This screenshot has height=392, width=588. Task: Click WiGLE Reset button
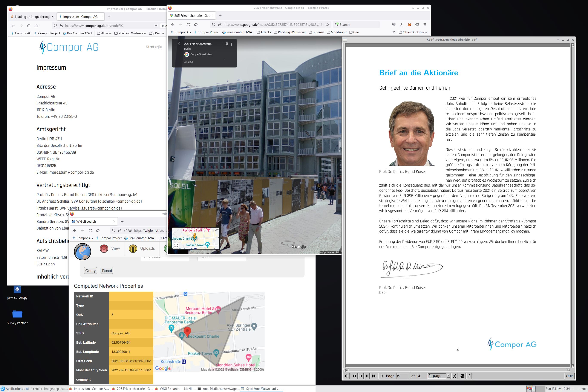point(107,271)
